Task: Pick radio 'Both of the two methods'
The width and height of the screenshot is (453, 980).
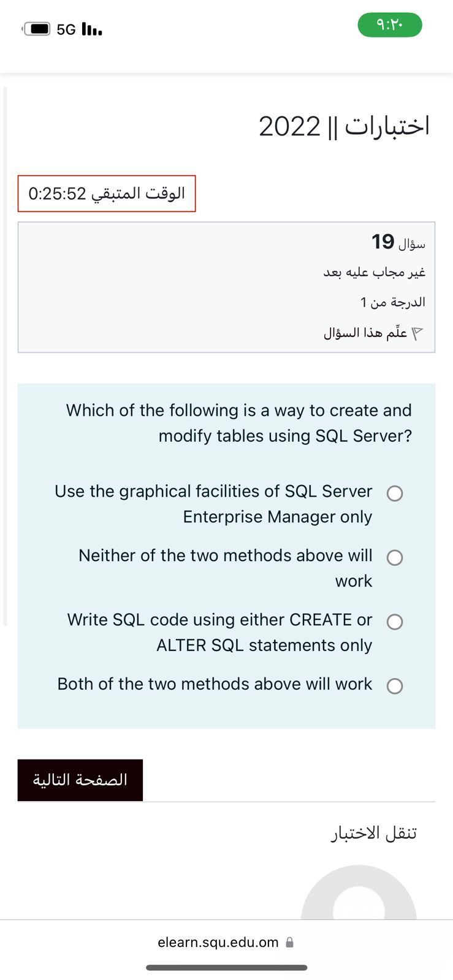Action: tap(395, 686)
